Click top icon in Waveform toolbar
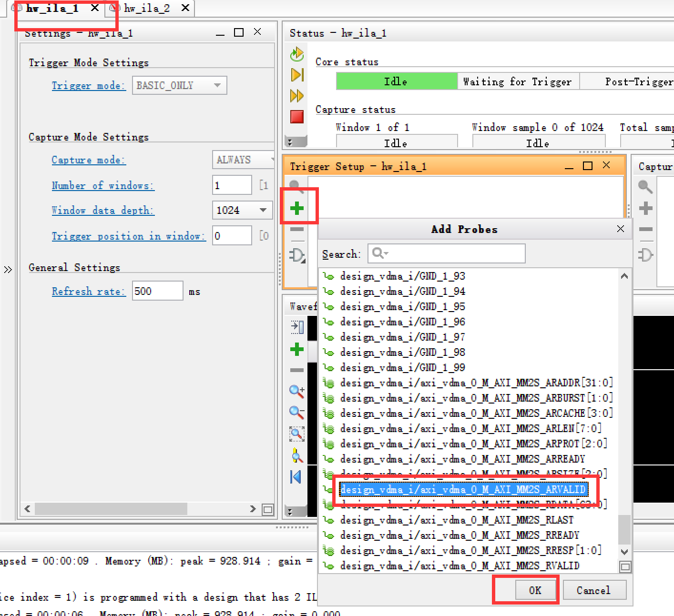The width and height of the screenshot is (674, 616). coord(297,327)
